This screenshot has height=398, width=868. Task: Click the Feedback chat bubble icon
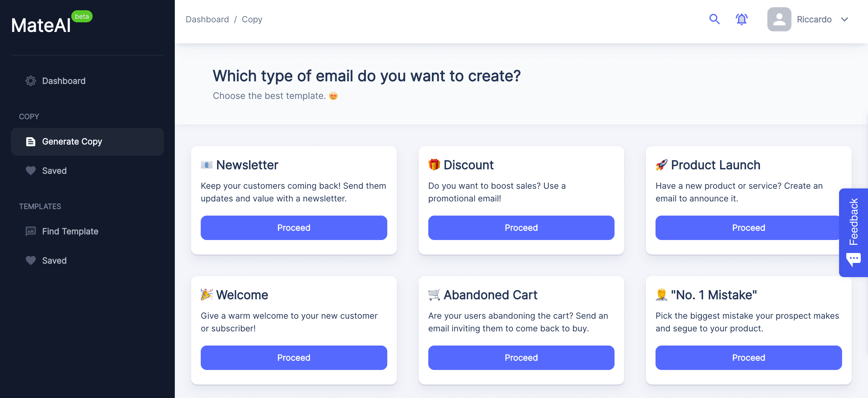pos(853,260)
